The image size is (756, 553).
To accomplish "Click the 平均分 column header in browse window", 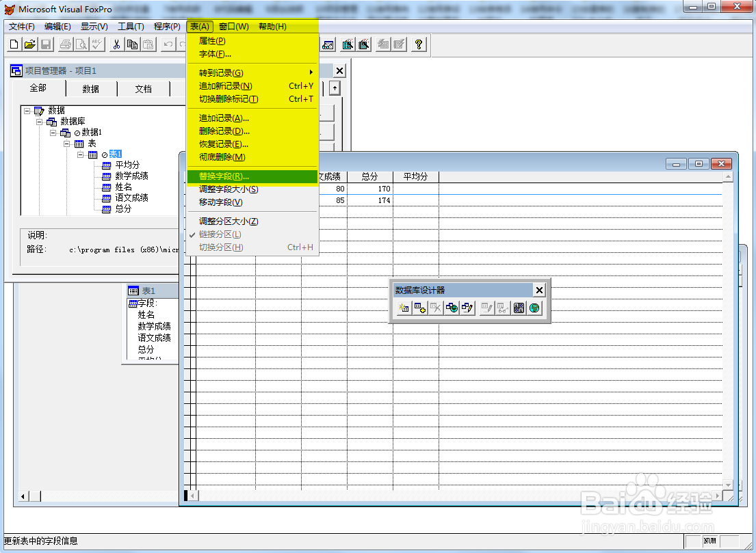I will (x=415, y=177).
